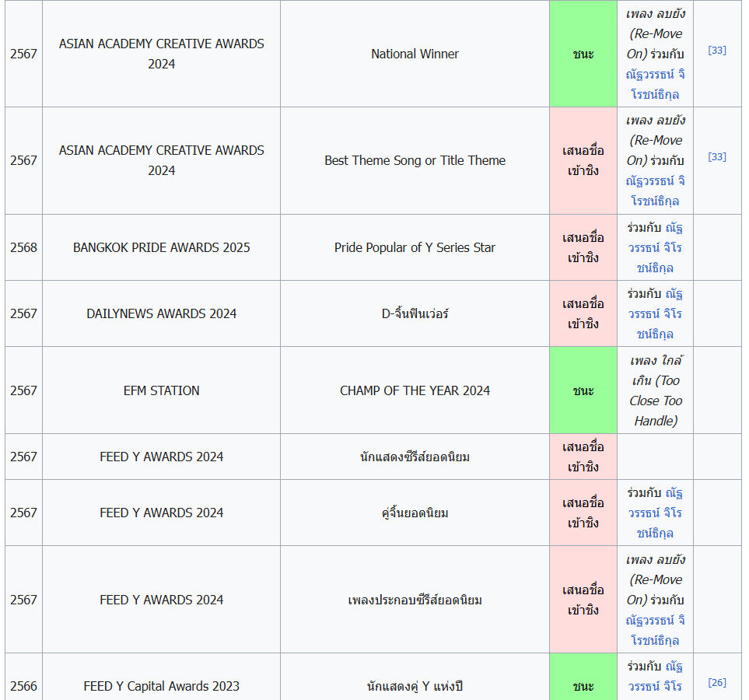Viewport: 749px width, 700px height.
Task: Select the year 2566 cell
Action: coord(23,677)
